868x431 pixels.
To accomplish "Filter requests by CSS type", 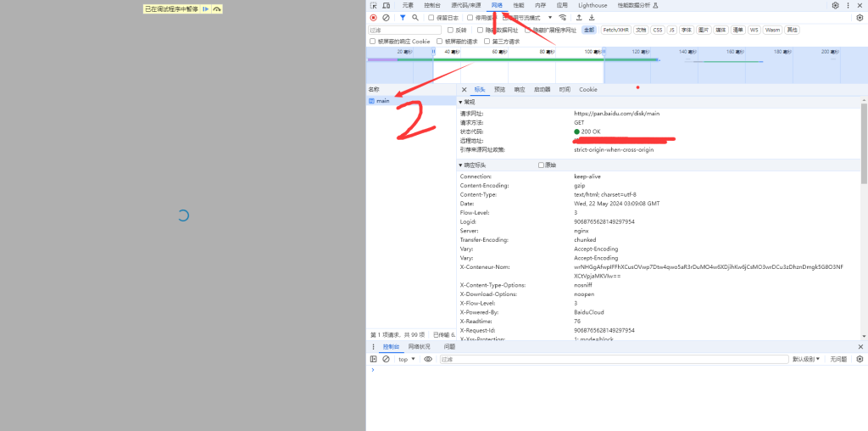I will click(657, 30).
